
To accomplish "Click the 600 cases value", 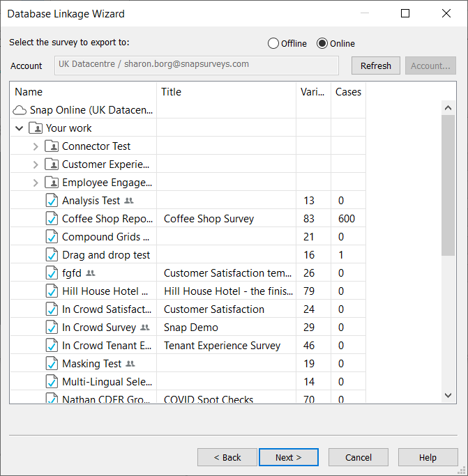I will pyautogui.click(x=347, y=219).
